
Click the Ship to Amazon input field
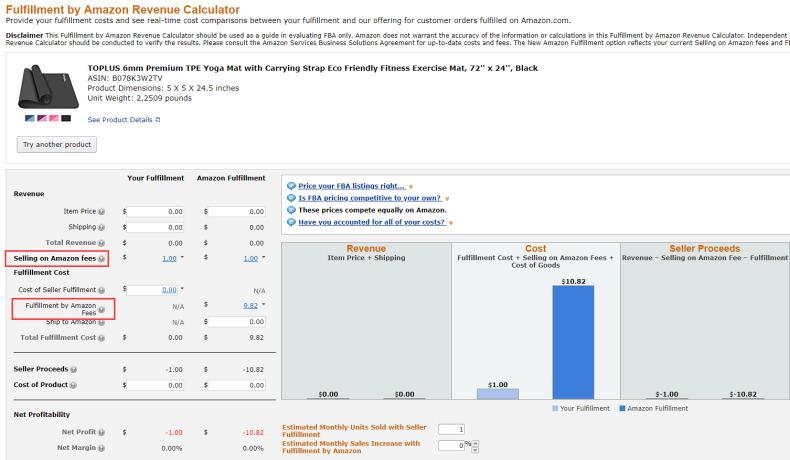236,321
